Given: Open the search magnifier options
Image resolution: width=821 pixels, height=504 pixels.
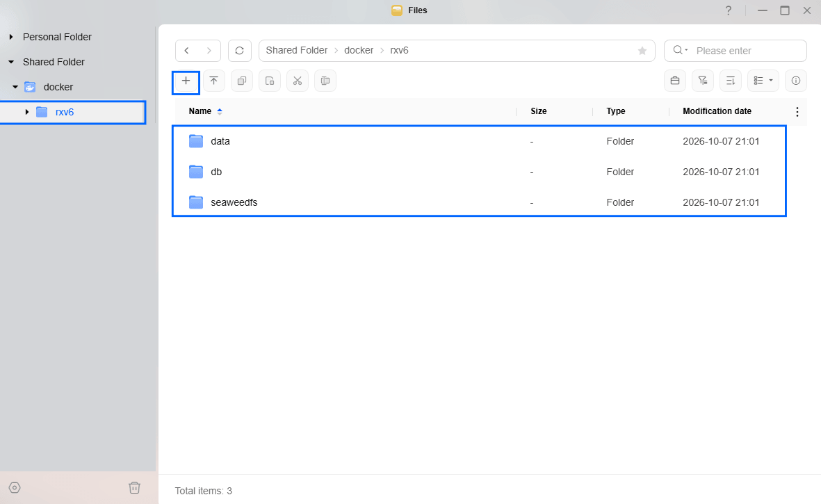Looking at the screenshot, I should pyautogui.click(x=680, y=50).
